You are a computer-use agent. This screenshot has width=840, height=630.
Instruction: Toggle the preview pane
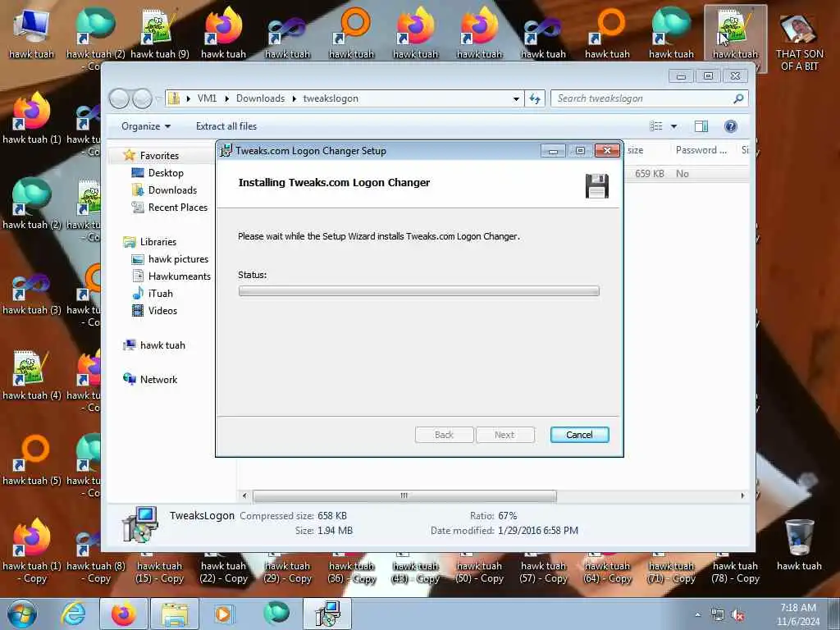(701, 126)
